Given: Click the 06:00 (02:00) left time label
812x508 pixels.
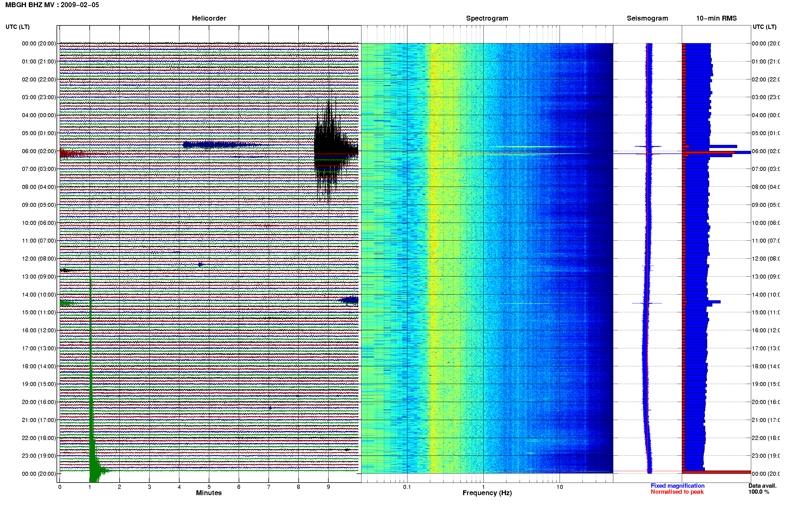Looking at the screenshot, I should point(39,151).
